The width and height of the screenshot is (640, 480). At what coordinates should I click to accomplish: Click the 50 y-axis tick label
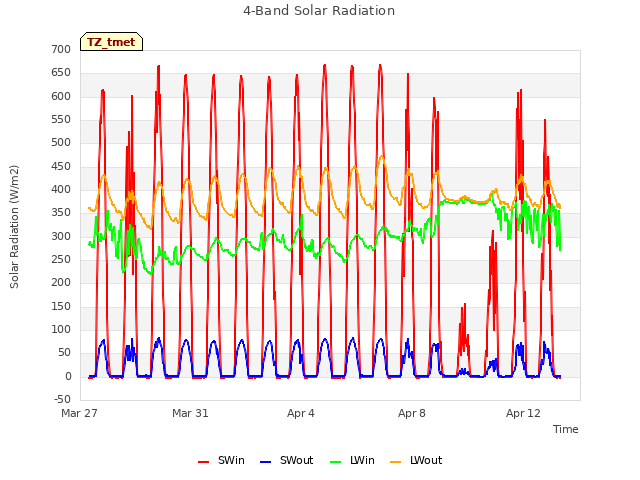pyautogui.click(x=64, y=353)
